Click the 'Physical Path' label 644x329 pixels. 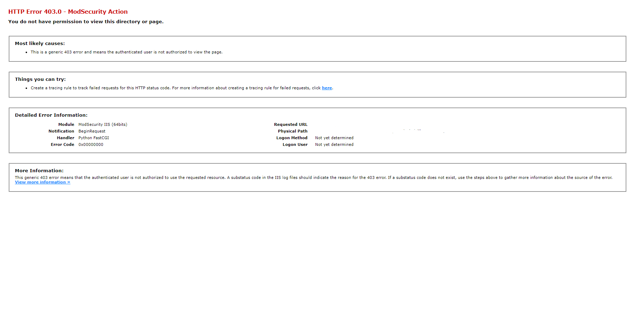point(292,131)
